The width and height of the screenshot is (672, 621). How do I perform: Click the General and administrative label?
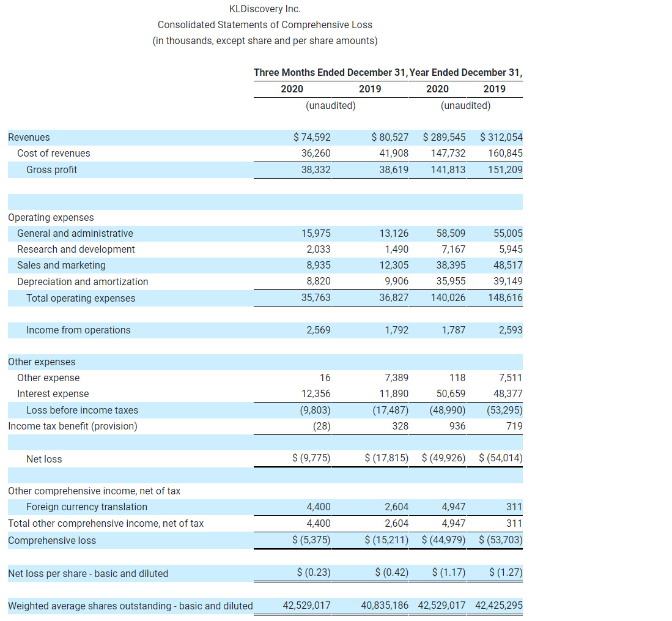coord(75,233)
